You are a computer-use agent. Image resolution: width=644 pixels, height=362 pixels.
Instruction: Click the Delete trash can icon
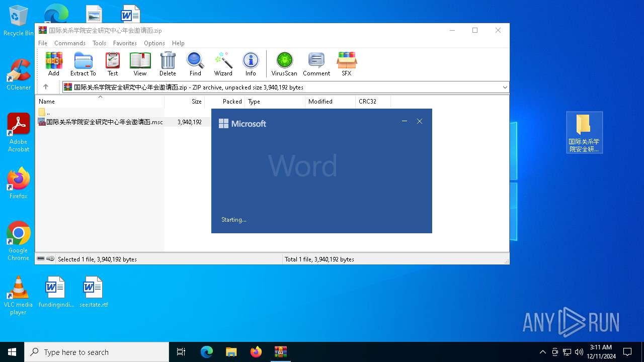coord(168,64)
